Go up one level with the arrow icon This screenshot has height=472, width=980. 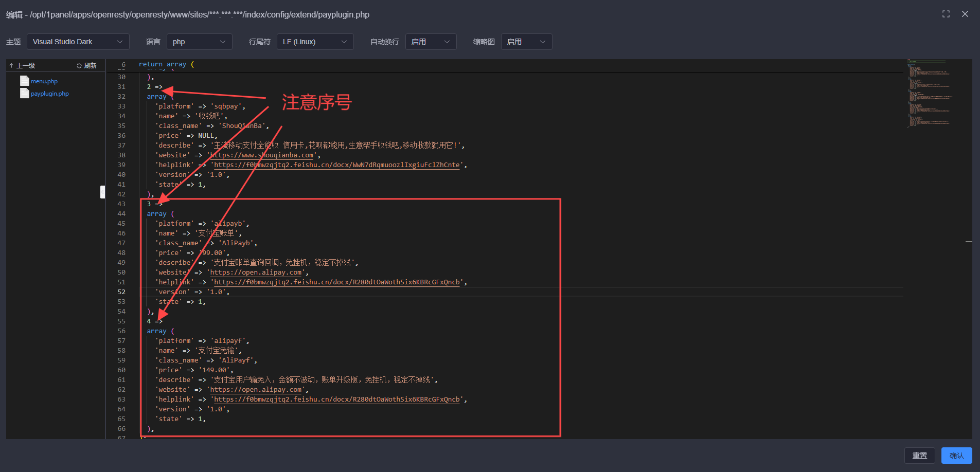(x=11, y=66)
